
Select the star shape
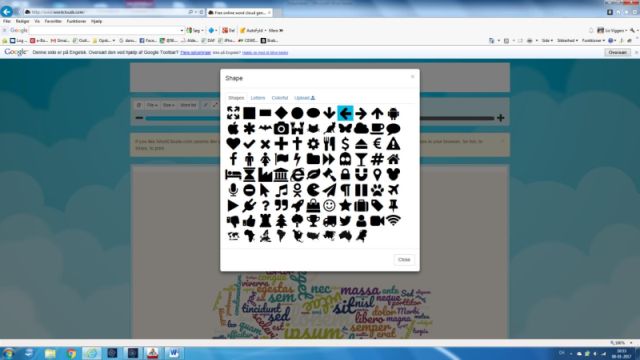345,205
